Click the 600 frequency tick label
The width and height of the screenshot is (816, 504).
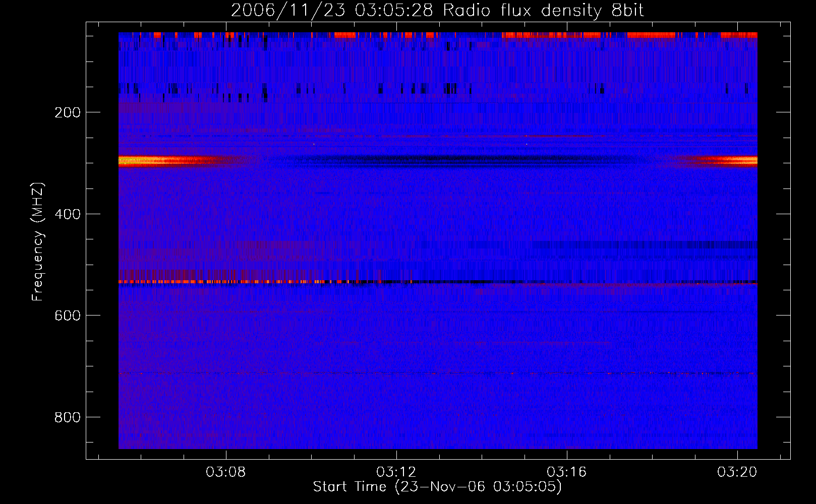(x=68, y=316)
